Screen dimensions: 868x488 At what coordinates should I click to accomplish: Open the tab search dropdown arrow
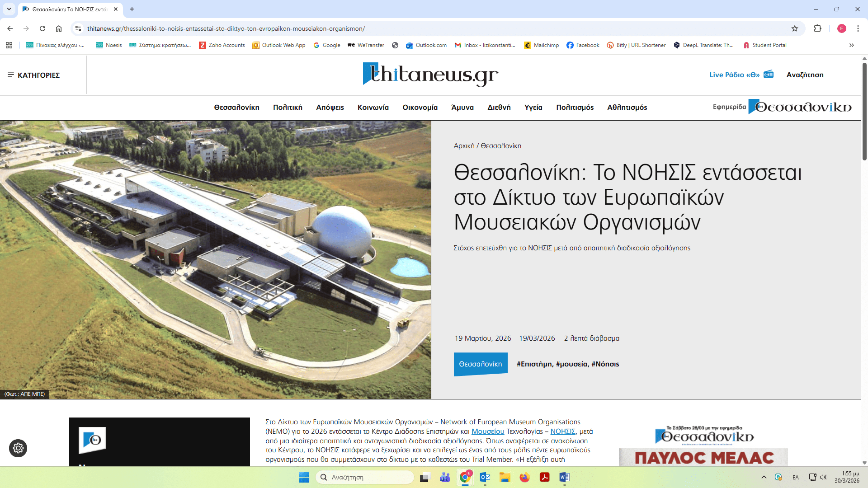pos(9,9)
